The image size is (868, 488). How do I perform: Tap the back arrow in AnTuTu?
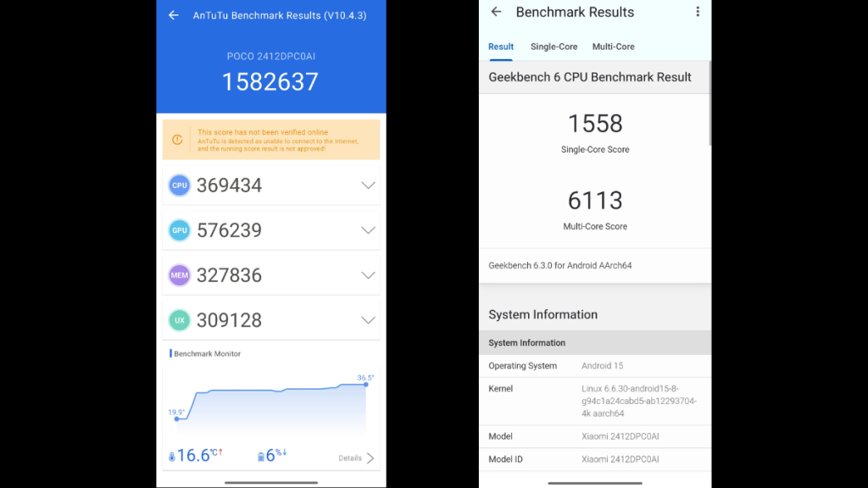[173, 14]
